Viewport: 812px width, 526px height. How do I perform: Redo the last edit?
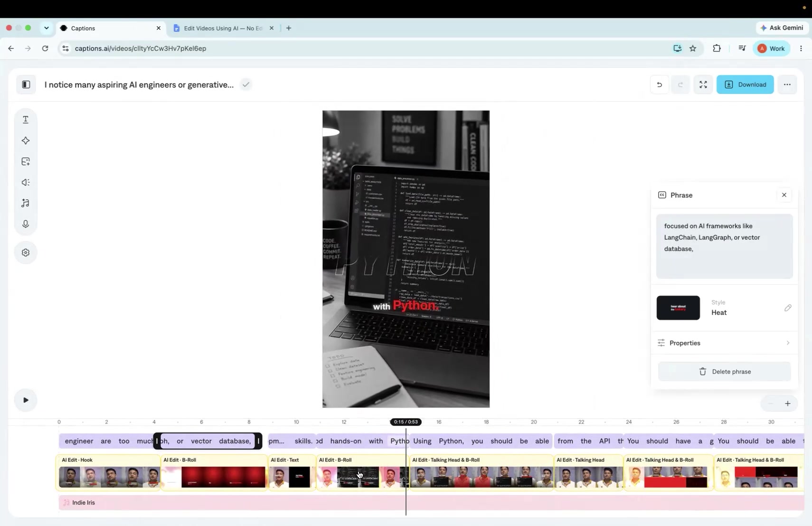click(x=680, y=85)
